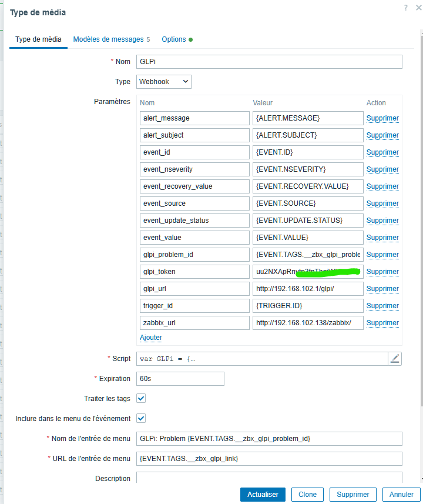Switch to Modèles de messages tab
This screenshot has width=423, height=504.
pyautogui.click(x=112, y=39)
